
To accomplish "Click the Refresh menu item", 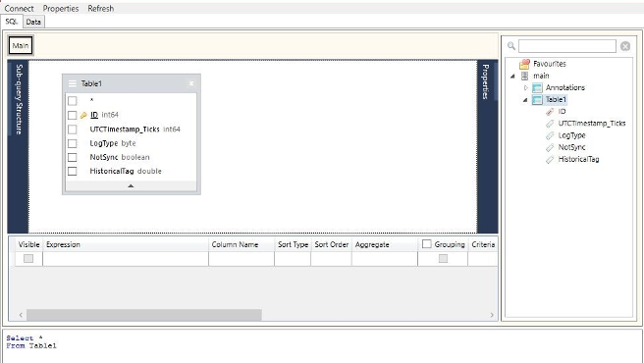I will [x=100, y=8].
